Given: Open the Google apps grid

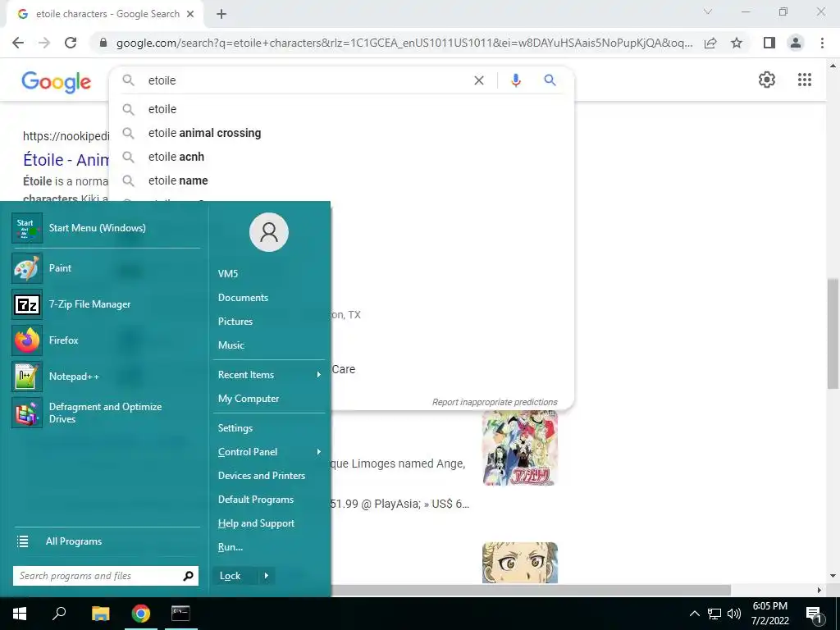Looking at the screenshot, I should click(x=804, y=80).
